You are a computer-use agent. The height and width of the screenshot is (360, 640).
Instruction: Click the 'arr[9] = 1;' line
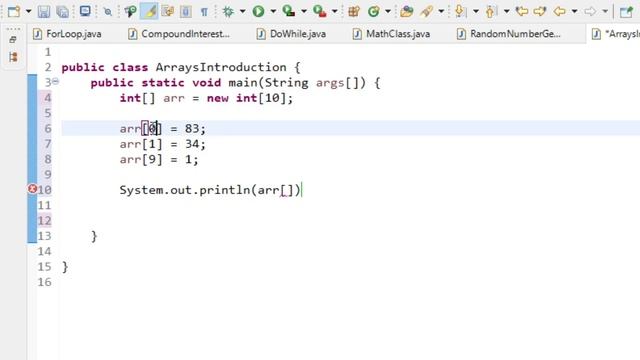pyautogui.click(x=159, y=160)
